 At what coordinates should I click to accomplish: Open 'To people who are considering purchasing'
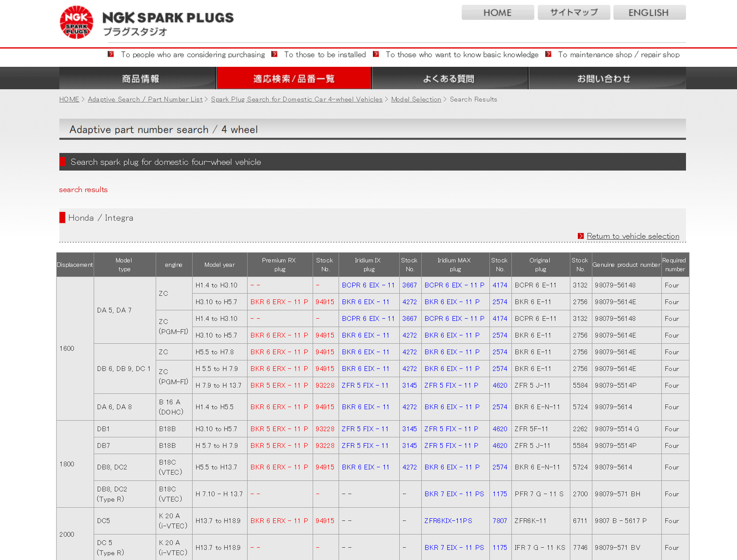(193, 55)
